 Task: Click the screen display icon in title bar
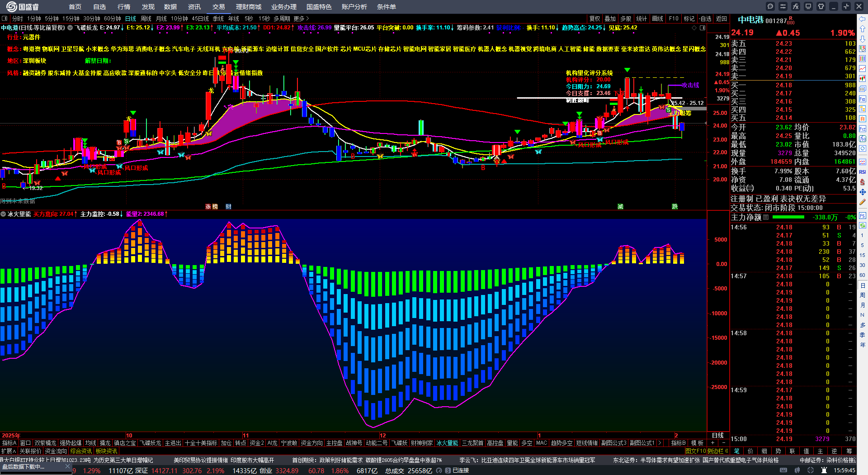pyautogui.click(x=808, y=6)
